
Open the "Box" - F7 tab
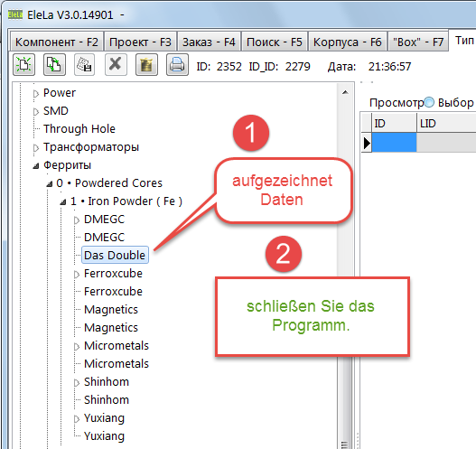(x=418, y=42)
